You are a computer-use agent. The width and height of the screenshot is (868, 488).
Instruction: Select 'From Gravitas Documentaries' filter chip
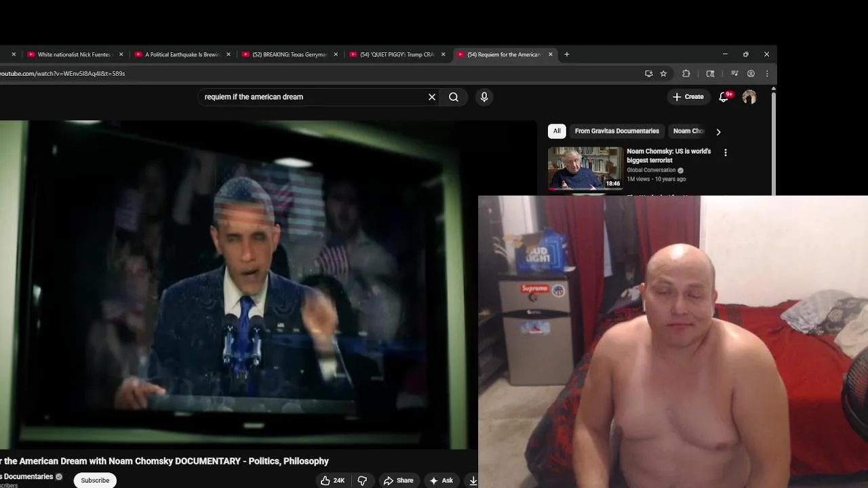pos(616,131)
